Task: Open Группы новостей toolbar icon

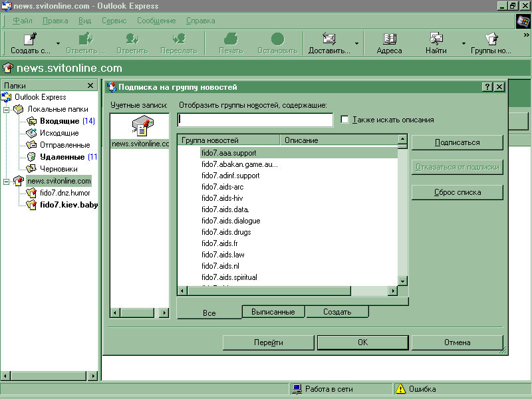Action: 491,39
